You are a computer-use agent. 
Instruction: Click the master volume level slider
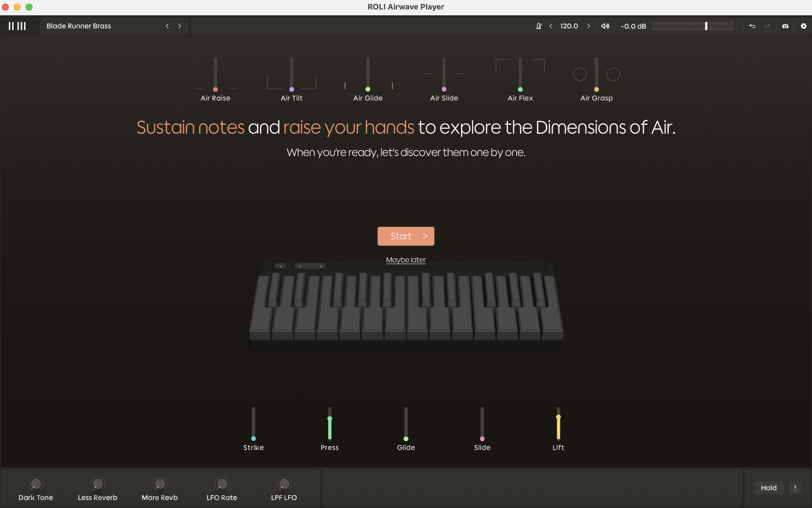[693, 26]
